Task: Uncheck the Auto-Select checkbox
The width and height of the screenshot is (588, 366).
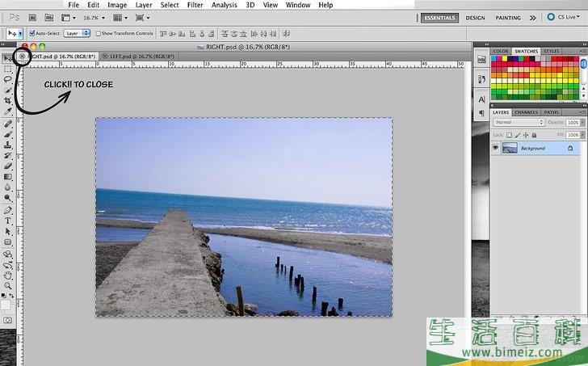Action: click(33, 34)
